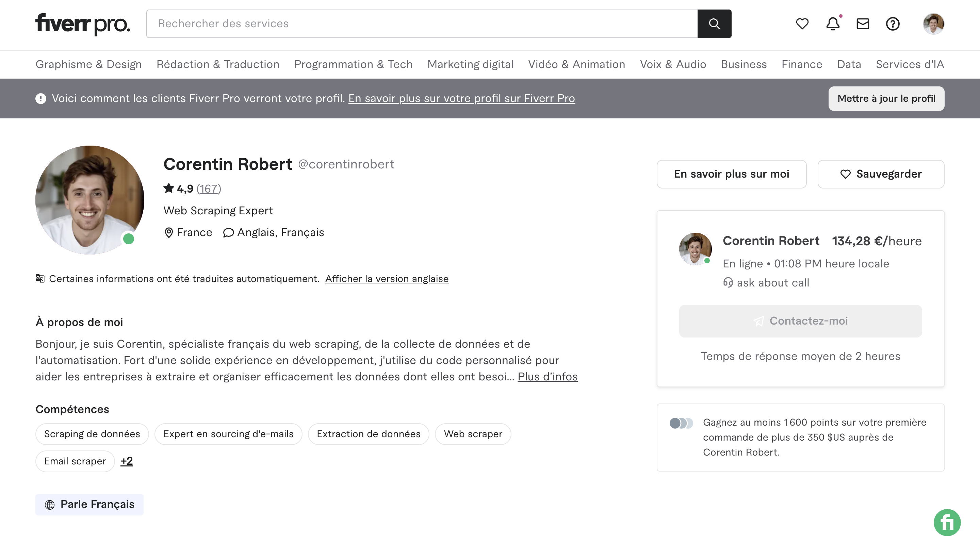Screen dimensions: 980x543
Task: Open favorites heart icon in header
Action: click(x=802, y=23)
